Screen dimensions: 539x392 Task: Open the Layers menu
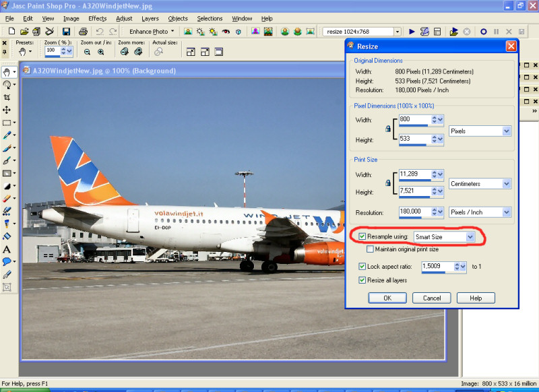150,19
